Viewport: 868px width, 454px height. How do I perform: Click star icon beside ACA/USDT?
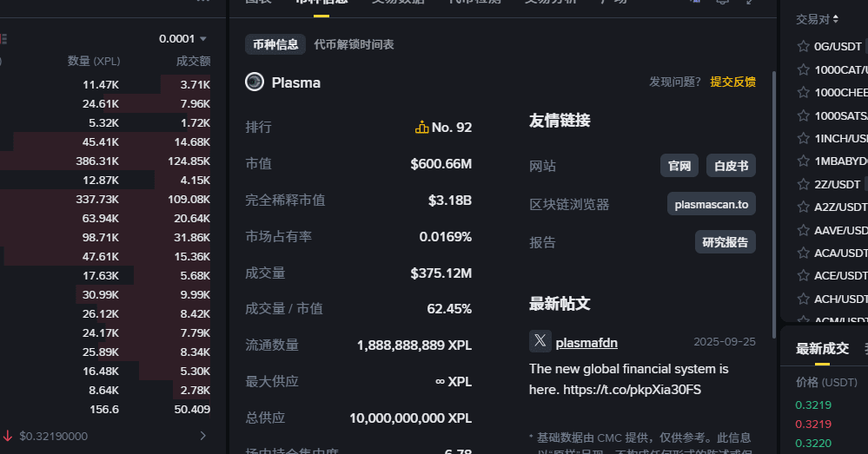(x=803, y=253)
